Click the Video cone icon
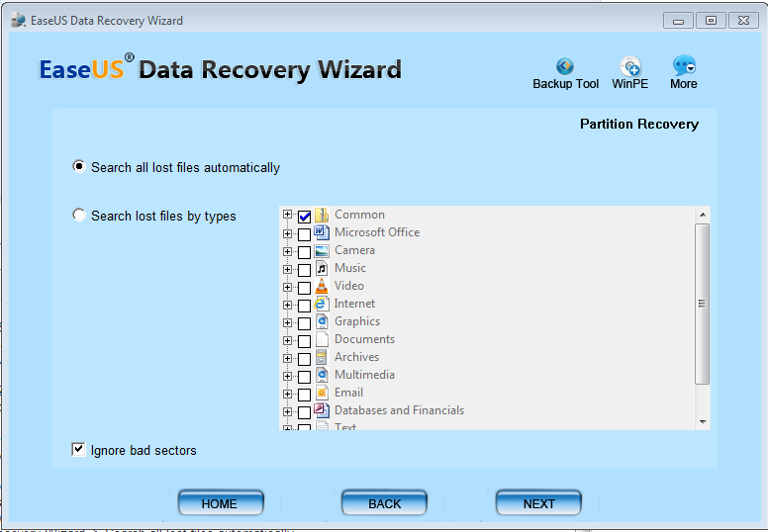Viewport: 768px width, 532px height. [322, 286]
